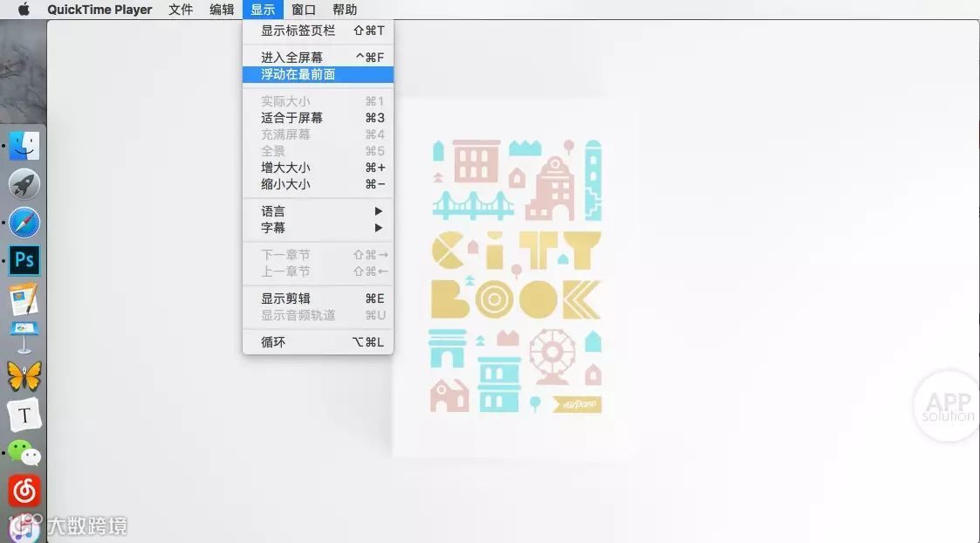Viewport: 980px width, 543px height.
Task: Select 适合于屏幕 menu item
Action: click(x=319, y=118)
